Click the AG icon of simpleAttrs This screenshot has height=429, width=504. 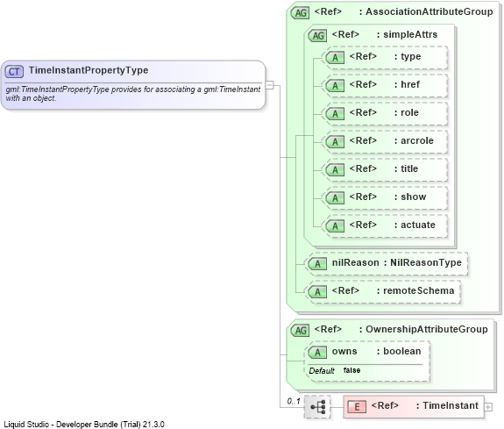317,35
